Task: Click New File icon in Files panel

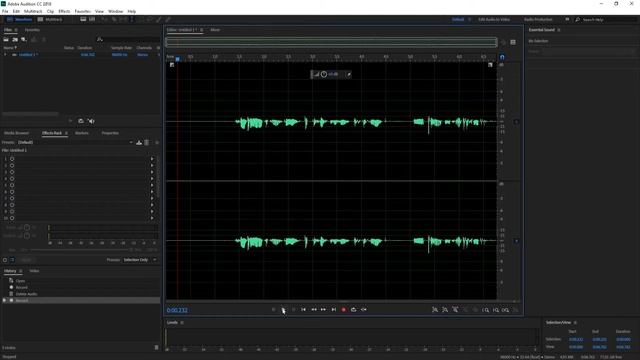Action: click(x=24, y=40)
